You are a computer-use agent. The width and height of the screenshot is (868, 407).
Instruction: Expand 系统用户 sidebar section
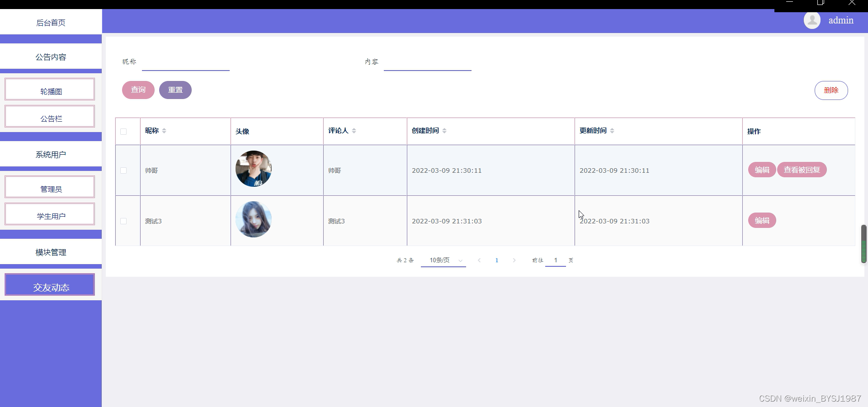(x=51, y=154)
